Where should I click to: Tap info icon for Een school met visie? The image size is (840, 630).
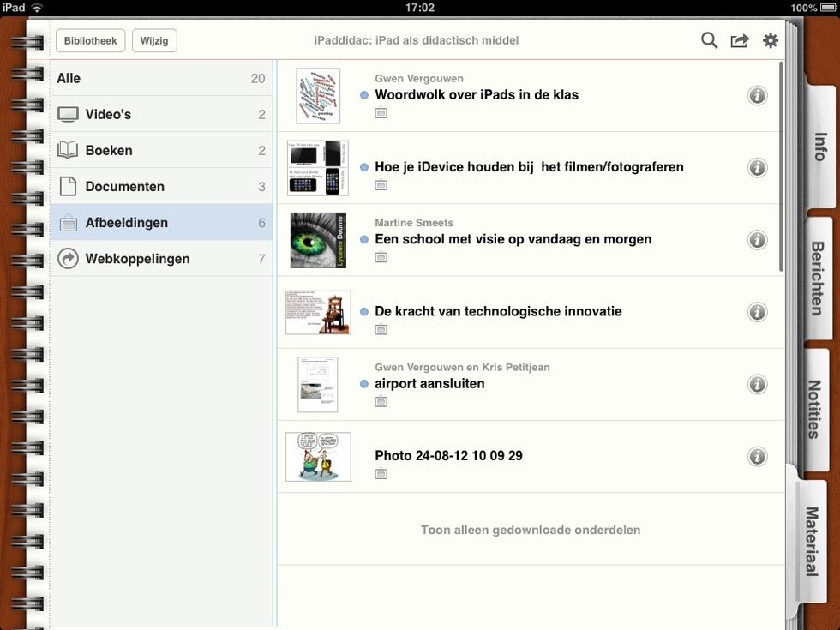point(757,240)
